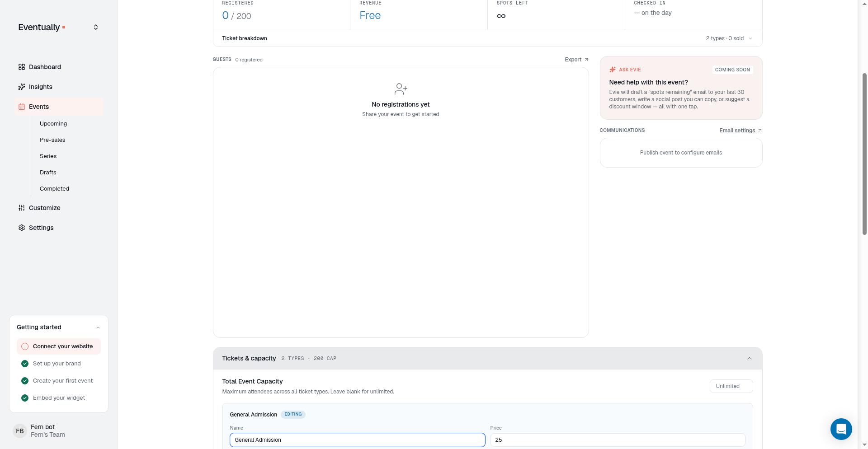Viewport: 868px width, 449px height.
Task: Go to Completed events
Action: pyautogui.click(x=54, y=189)
